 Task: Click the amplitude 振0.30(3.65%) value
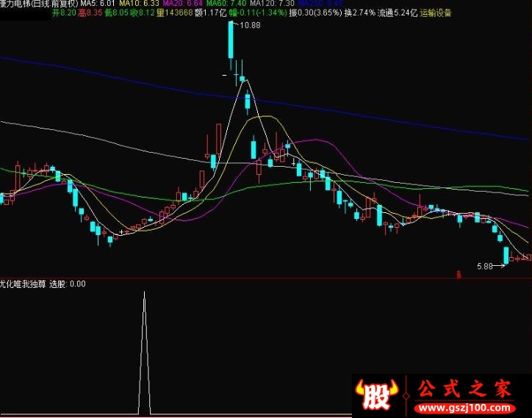tap(315, 13)
